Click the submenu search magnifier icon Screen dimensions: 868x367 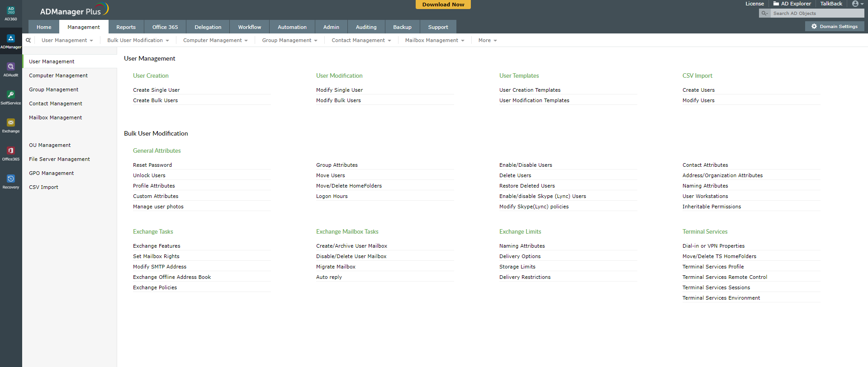tap(28, 40)
